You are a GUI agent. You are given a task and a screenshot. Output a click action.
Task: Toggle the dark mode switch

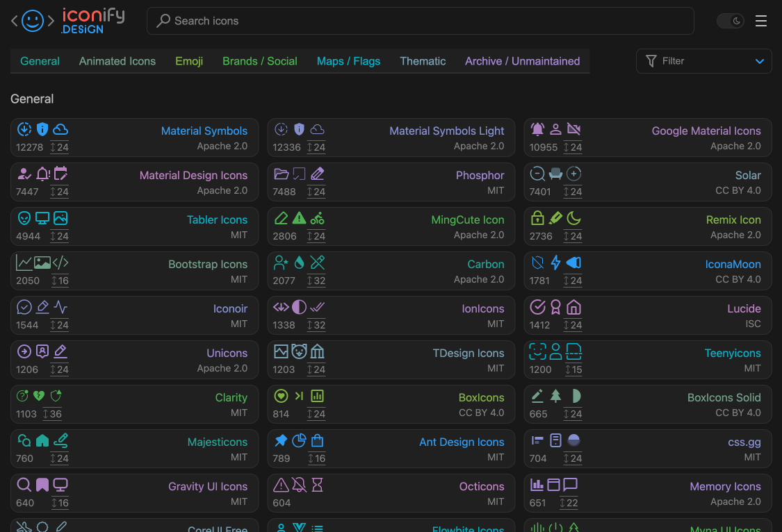pyautogui.click(x=731, y=21)
